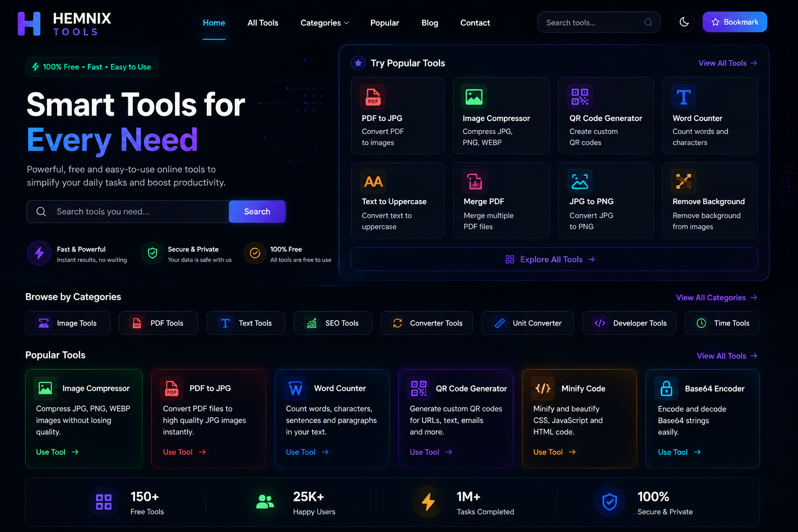Click Use Tool on Base64 Encoder card

(x=679, y=452)
